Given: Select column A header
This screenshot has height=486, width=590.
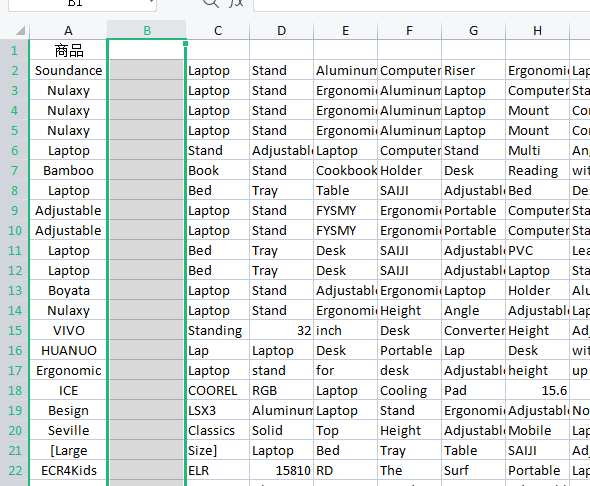Looking at the screenshot, I should (68, 30).
